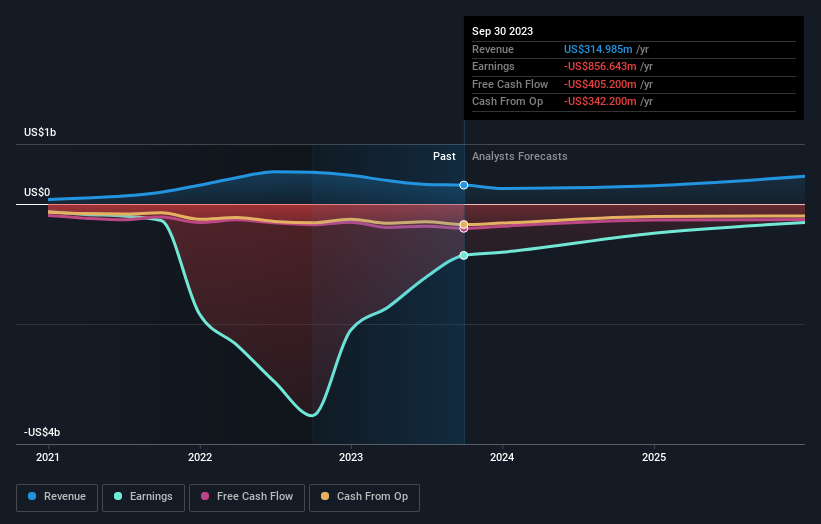Image resolution: width=821 pixels, height=524 pixels.
Task: Click the 2025 x-axis label
Action: point(654,458)
